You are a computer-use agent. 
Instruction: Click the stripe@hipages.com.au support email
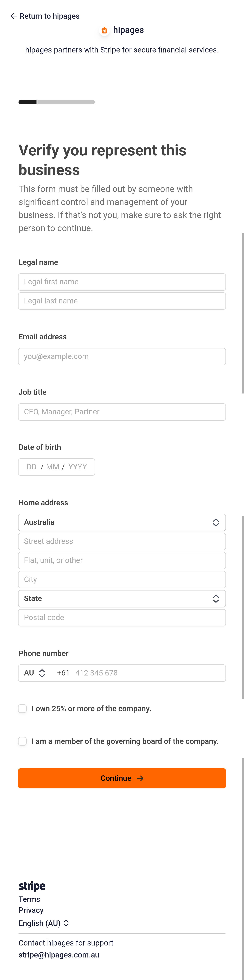click(x=59, y=955)
